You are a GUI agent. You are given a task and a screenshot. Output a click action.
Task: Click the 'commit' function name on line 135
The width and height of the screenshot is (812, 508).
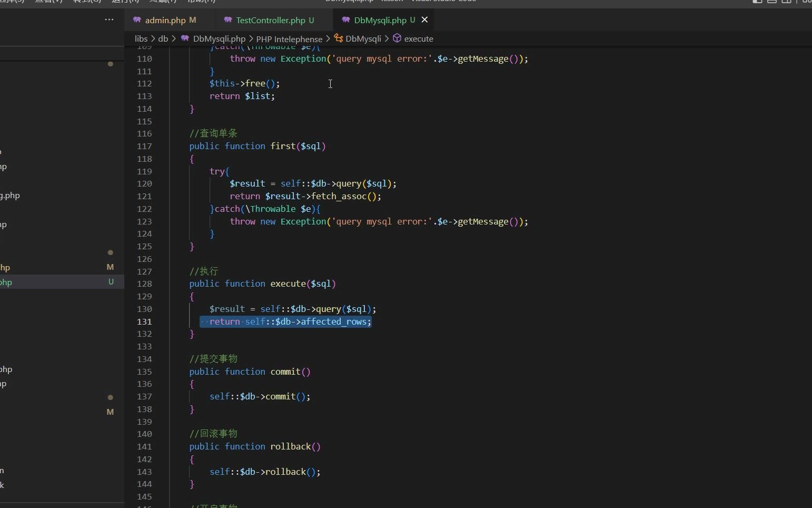[285, 372]
